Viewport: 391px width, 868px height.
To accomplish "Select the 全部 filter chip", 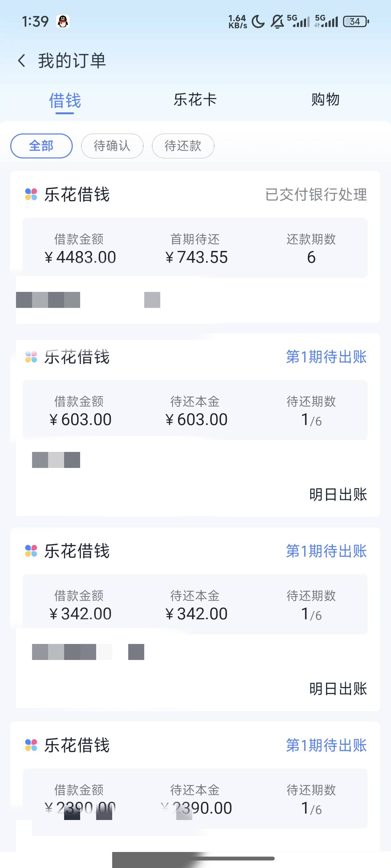I will tap(41, 146).
